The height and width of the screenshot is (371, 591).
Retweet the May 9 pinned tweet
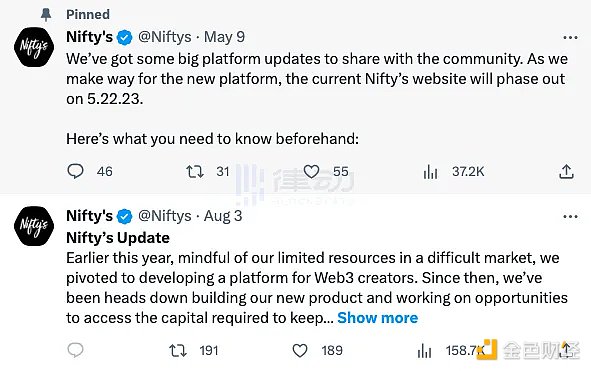tap(195, 172)
